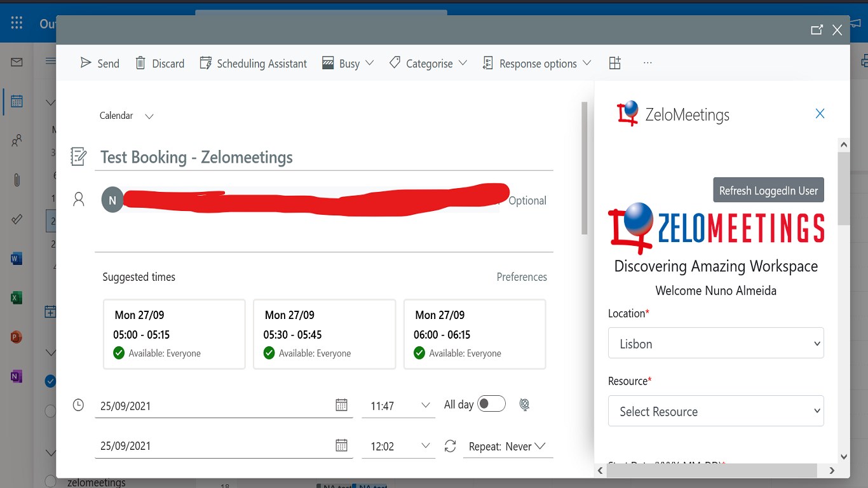Open People in left sidebar
Screen dimensions: 868x488
17,140
